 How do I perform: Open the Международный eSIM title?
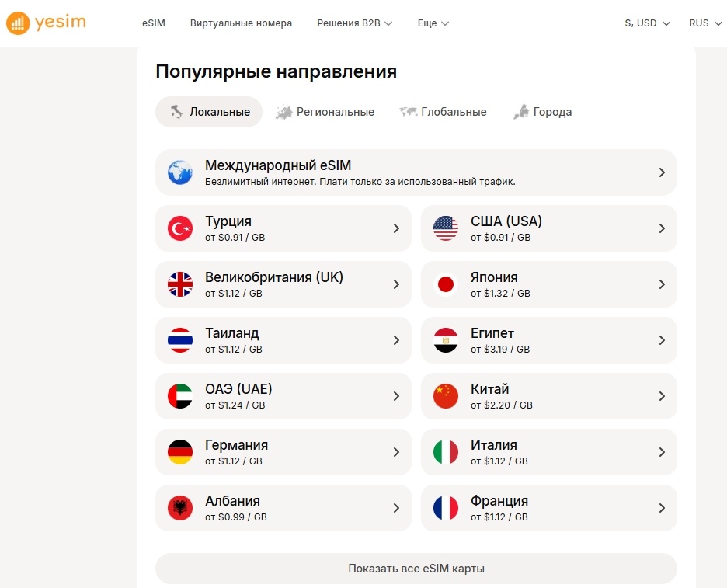click(x=278, y=165)
